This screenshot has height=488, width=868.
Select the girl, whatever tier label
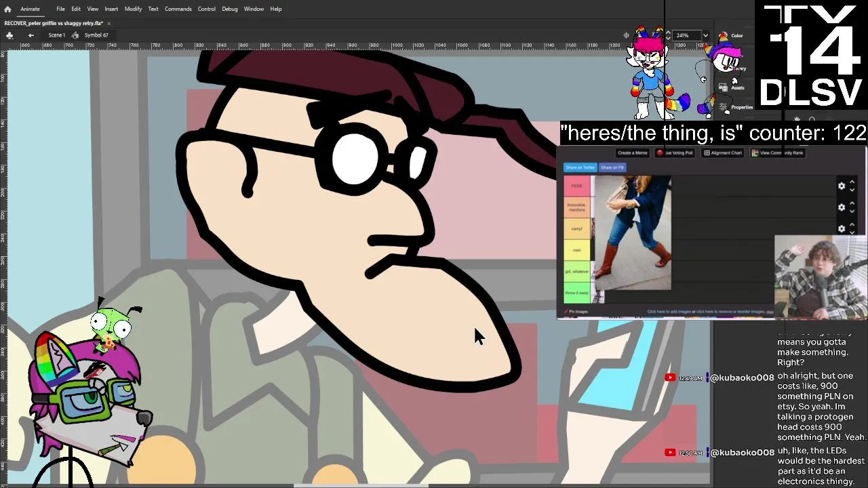pyautogui.click(x=577, y=271)
